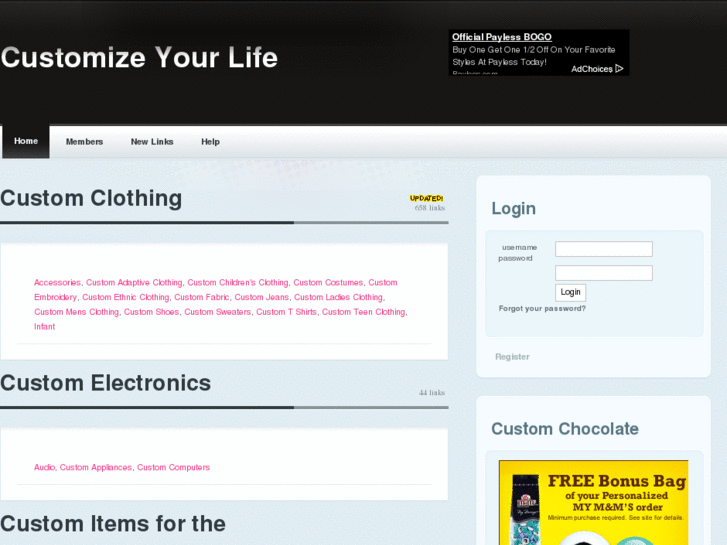Open the Custom Electronics heading
Viewport: 727px width, 545px height.
tap(106, 383)
